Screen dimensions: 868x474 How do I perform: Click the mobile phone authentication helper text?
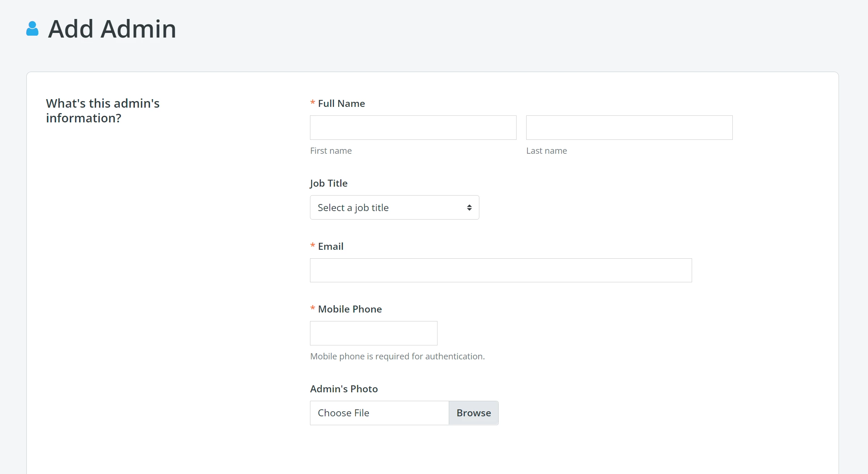coord(397,356)
